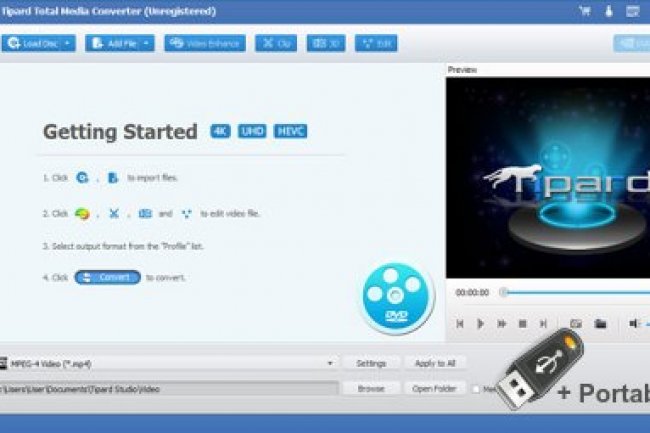
Task: Click the 4K badge
Action: click(x=220, y=131)
